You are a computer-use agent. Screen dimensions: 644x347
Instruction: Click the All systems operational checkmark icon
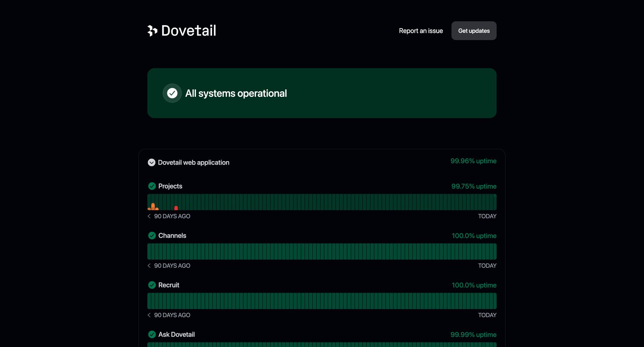pyautogui.click(x=172, y=93)
